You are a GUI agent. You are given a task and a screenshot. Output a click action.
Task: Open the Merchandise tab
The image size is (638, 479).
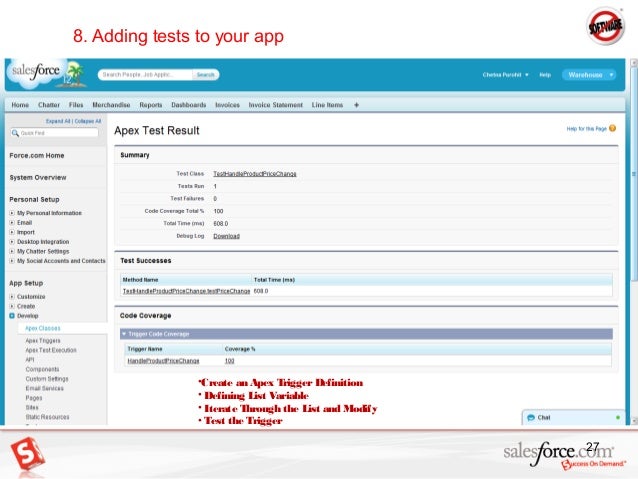point(111,105)
